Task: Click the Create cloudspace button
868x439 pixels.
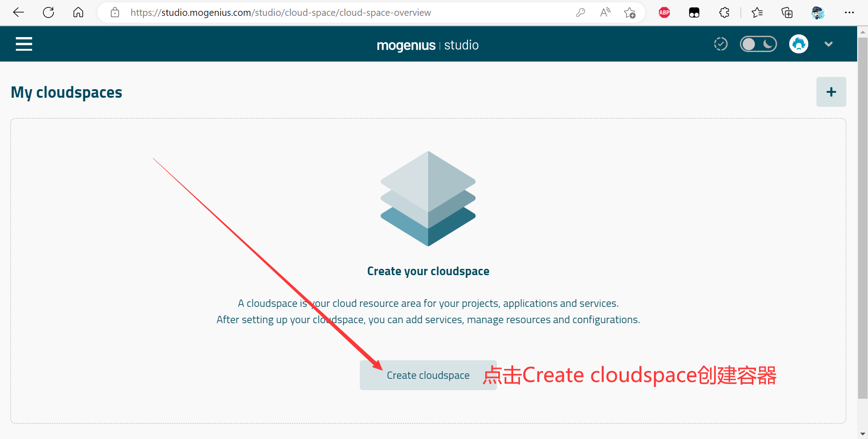Action: [x=428, y=375]
